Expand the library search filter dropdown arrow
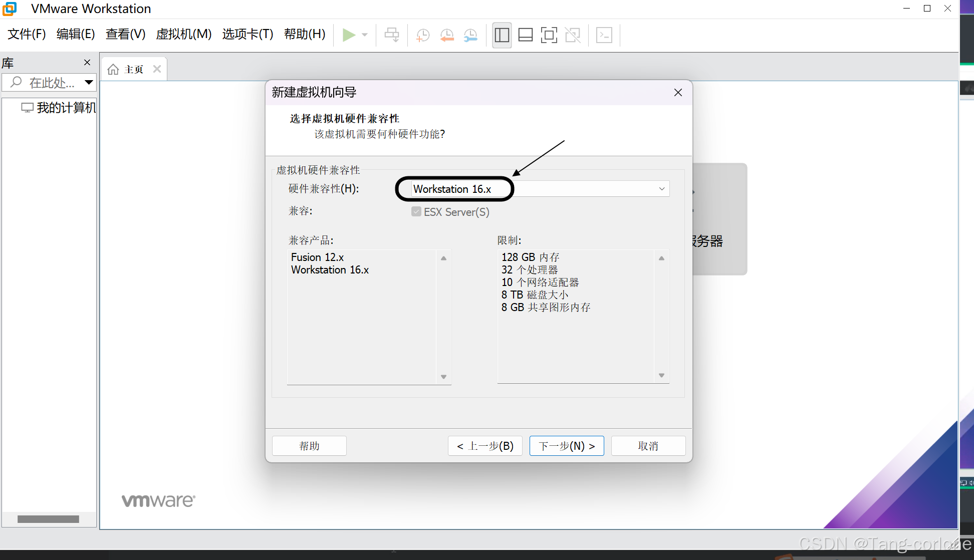974x560 pixels. [x=89, y=82]
